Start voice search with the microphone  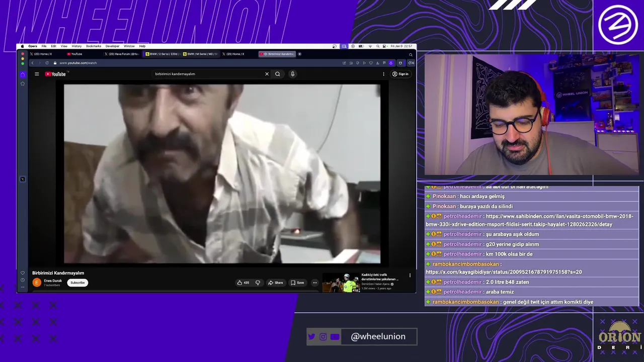pyautogui.click(x=292, y=74)
